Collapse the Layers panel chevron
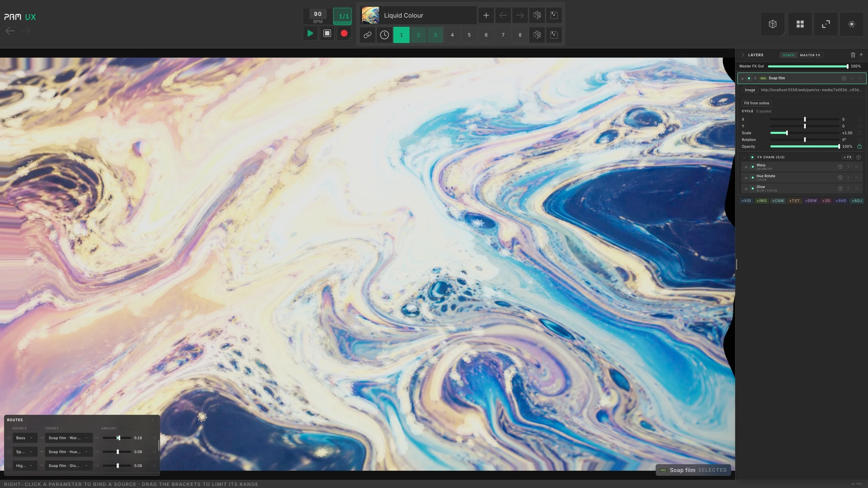Image resolution: width=868 pixels, height=488 pixels. click(x=743, y=55)
